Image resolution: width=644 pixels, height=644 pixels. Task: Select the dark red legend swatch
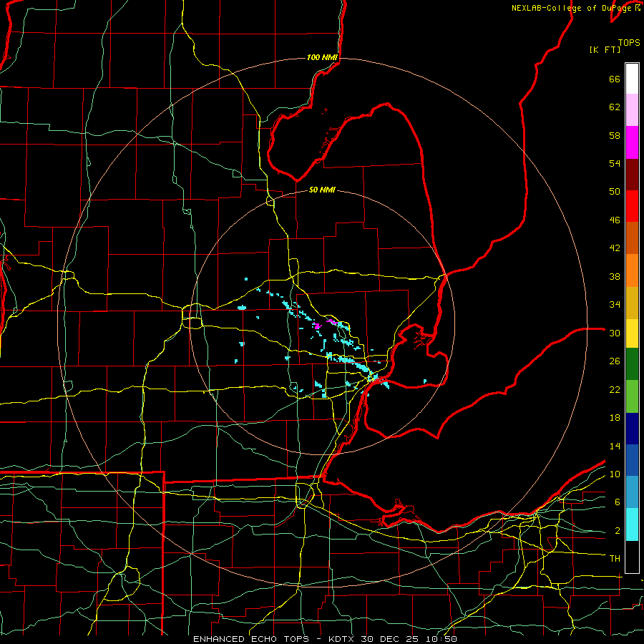[632, 175]
